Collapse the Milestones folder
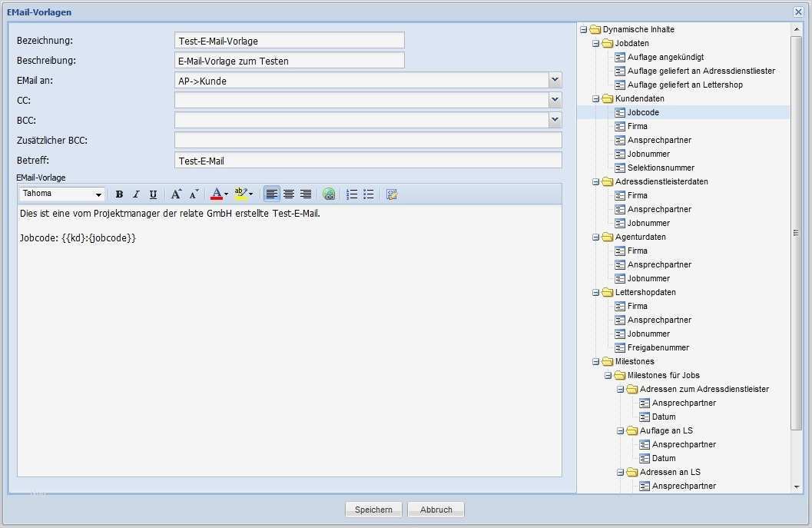Image resolution: width=812 pixels, height=528 pixels. point(596,362)
